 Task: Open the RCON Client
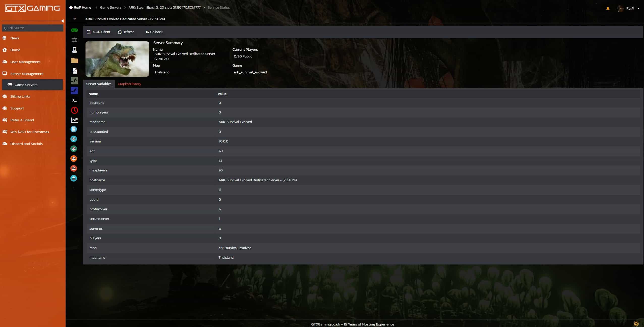98,32
